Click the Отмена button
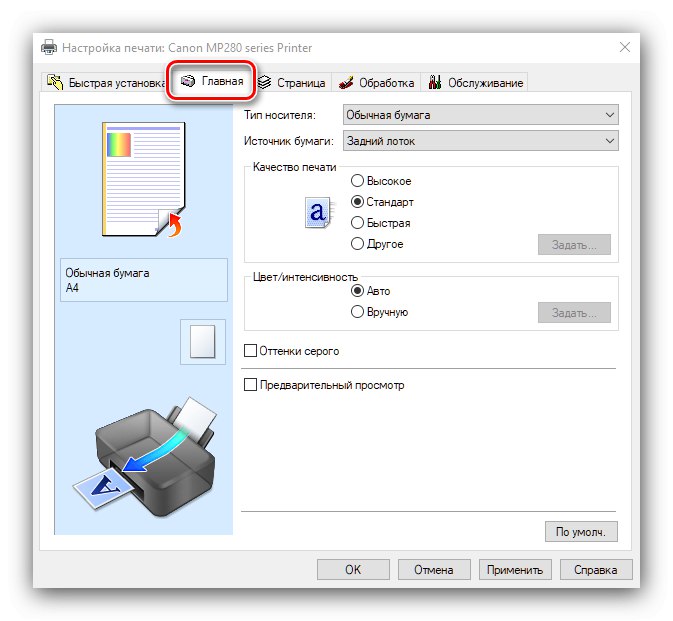This screenshot has width=673, height=621. (434, 570)
